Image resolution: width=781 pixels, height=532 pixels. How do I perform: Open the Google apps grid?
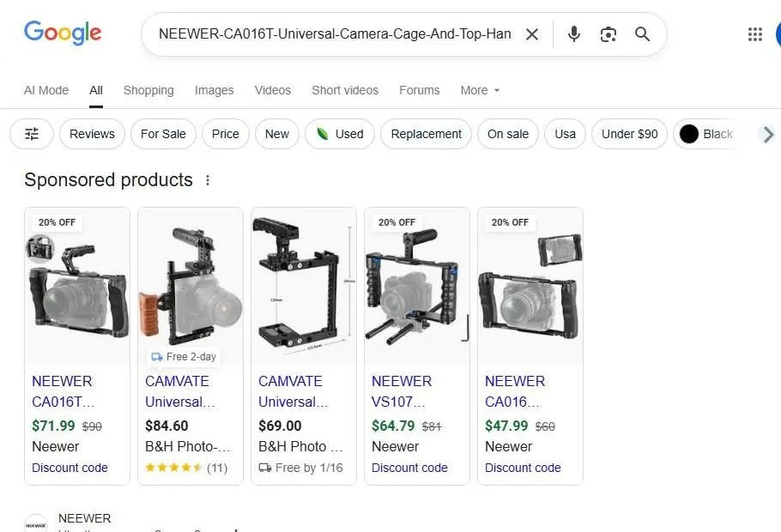pyautogui.click(x=754, y=34)
